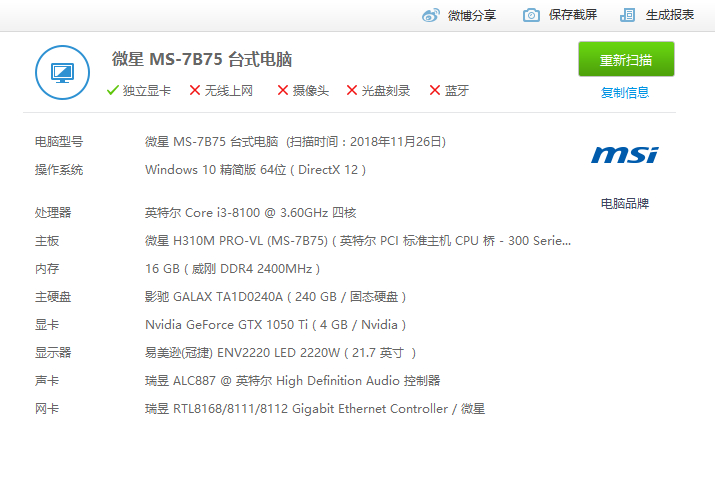The height and width of the screenshot is (500, 715).
Task: Click the H310M PRO-VL motherboard value
Action: click(x=358, y=241)
